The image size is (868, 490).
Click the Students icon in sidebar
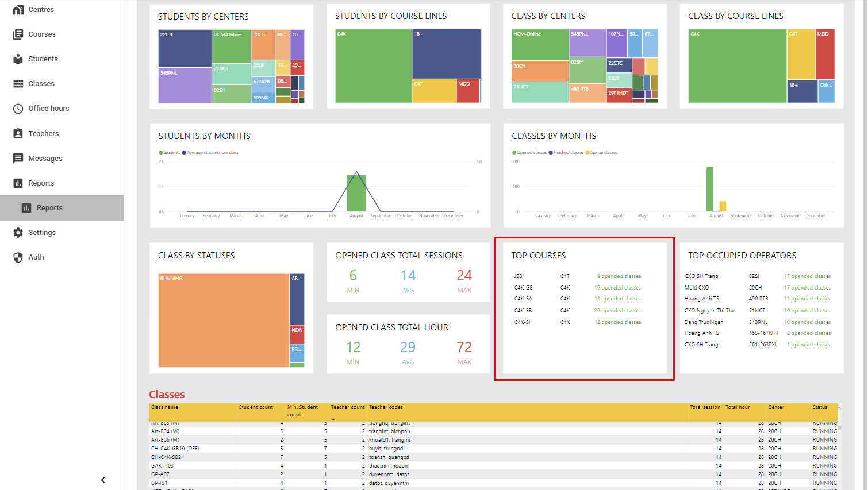(18, 59)
